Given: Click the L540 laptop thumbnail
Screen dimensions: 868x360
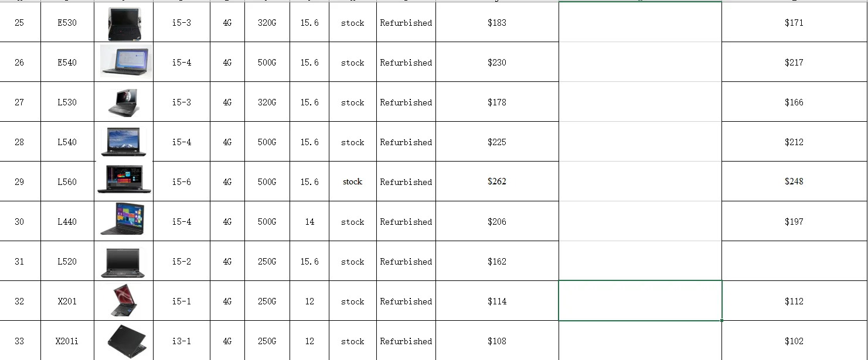Looking at the screenshot, I should (x=123, y=142).
